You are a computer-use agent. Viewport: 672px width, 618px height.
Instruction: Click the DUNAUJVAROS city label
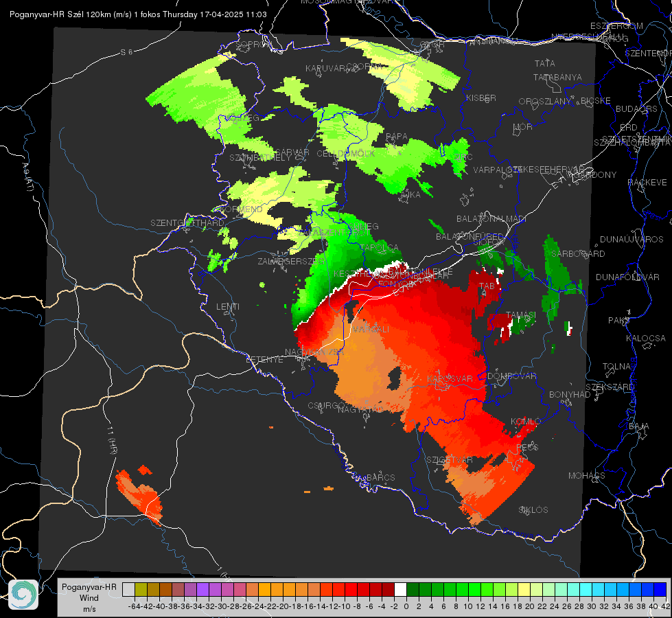tap(632, 240)
